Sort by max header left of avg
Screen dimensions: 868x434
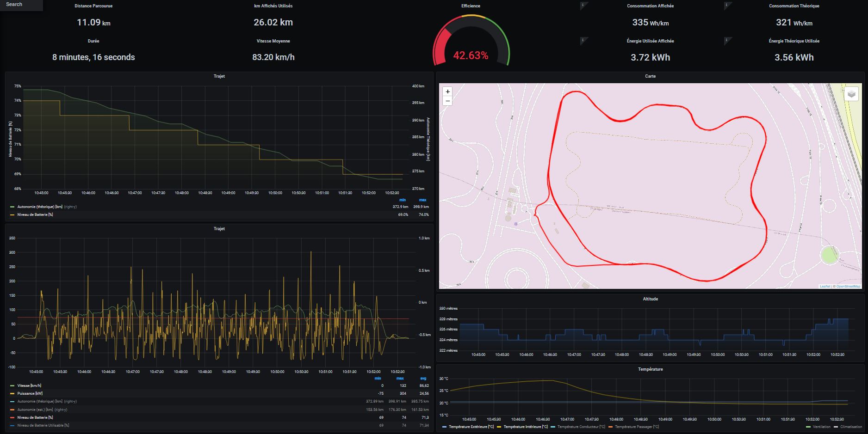click(x=400, y=378)
